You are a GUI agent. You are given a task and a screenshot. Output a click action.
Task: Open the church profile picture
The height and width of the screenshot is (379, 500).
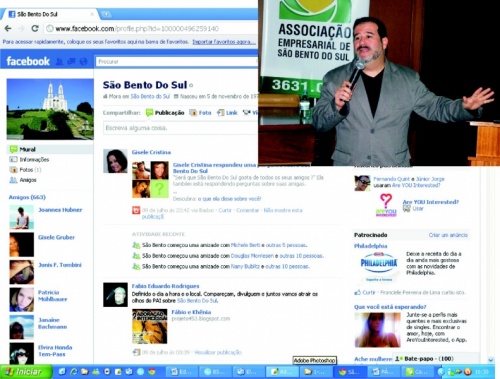click(x=50, y=109)
